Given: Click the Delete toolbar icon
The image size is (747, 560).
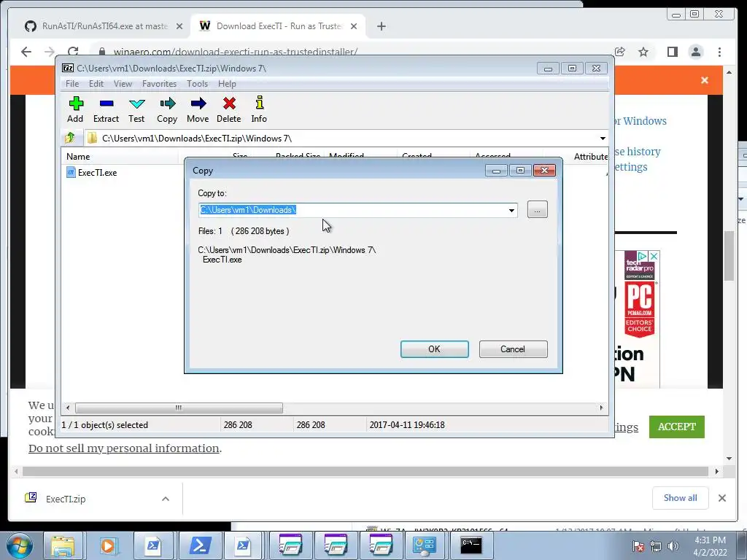Looking at the screenshot, I should (x=228, y=109).
